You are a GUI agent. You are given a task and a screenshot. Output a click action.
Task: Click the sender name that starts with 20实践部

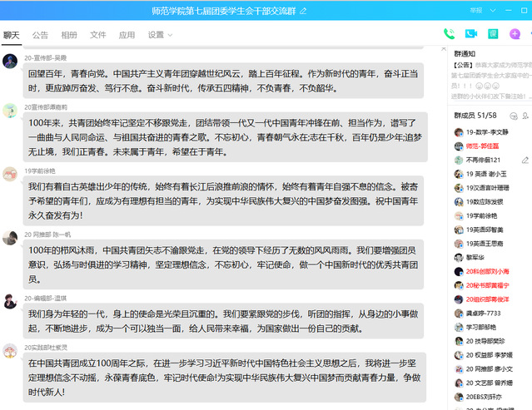coord(46,348)
